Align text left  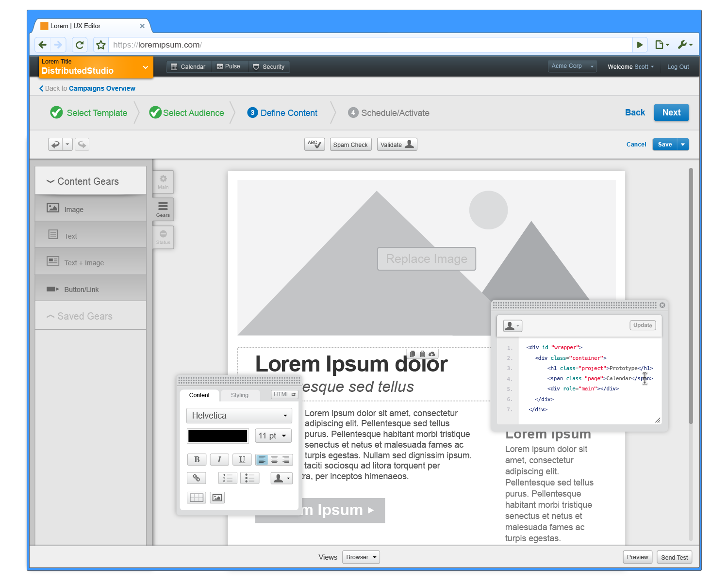(262, 459)
